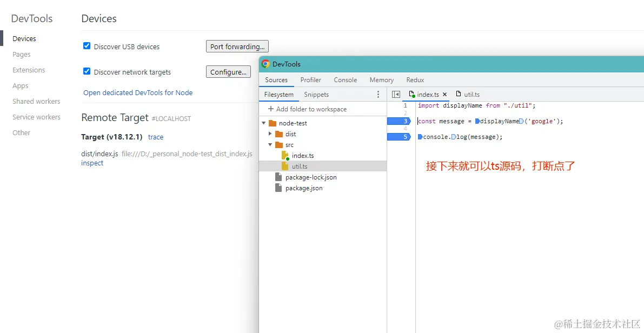Open Service workers section

click(x=36, y=117)
